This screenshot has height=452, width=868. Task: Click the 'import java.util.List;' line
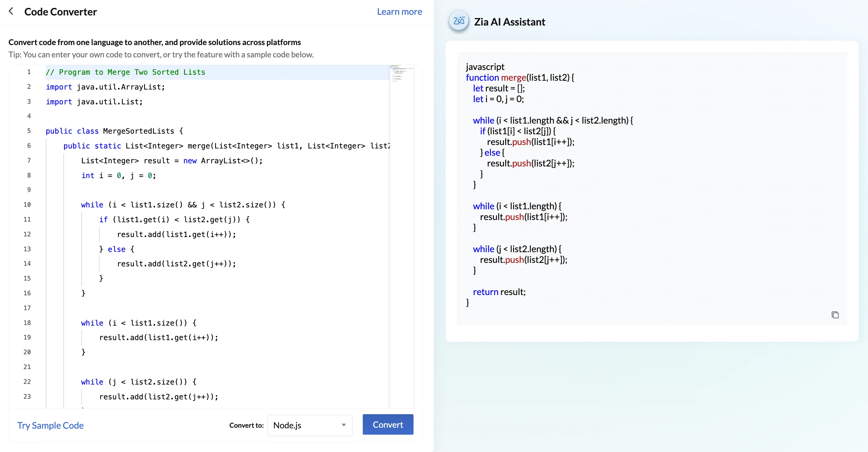click(94, 102)
